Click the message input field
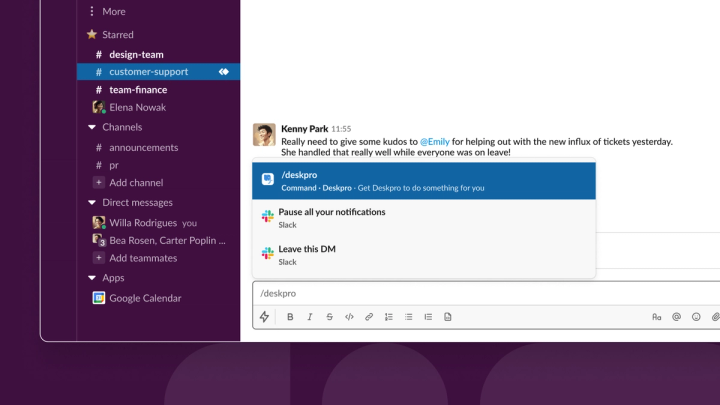The height and width of the screenshot is (405, 720). (486, 293)
